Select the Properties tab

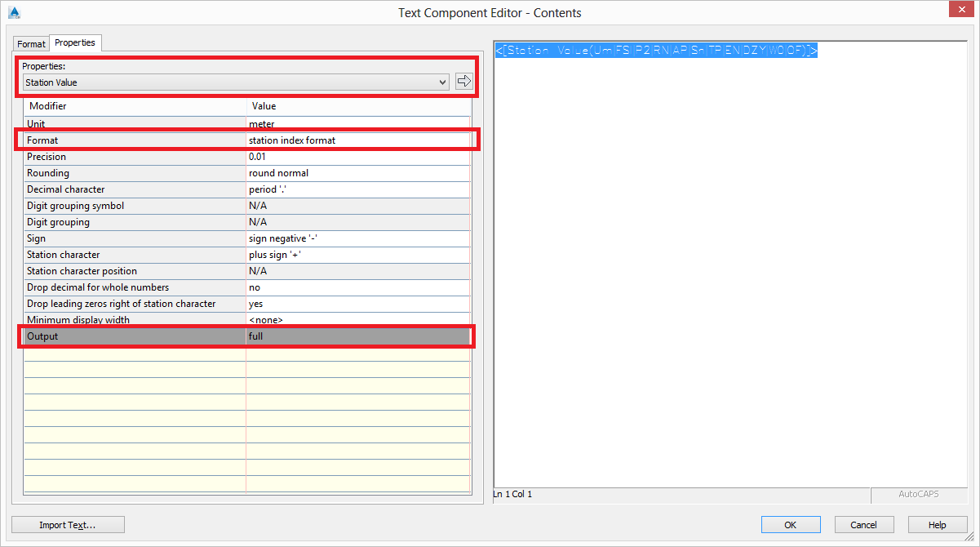75,42
